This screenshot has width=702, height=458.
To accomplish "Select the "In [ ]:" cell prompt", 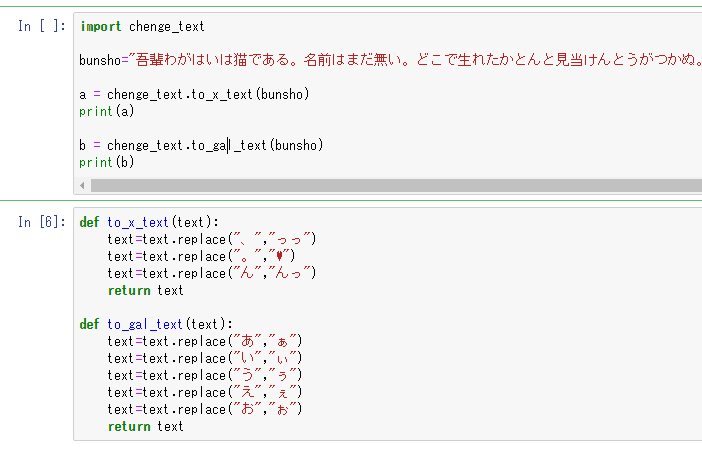I will click(x=42, y=26).
